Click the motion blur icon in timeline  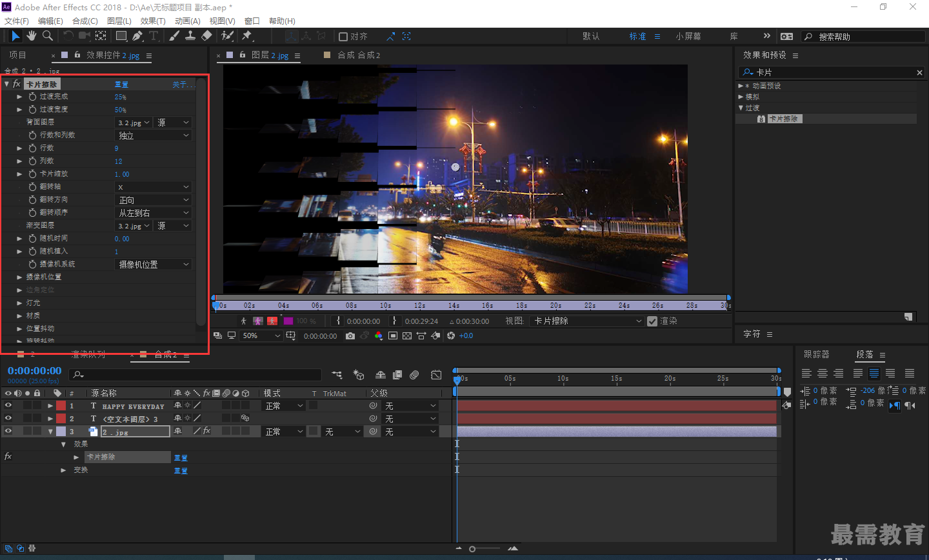[x=414, y=375]
